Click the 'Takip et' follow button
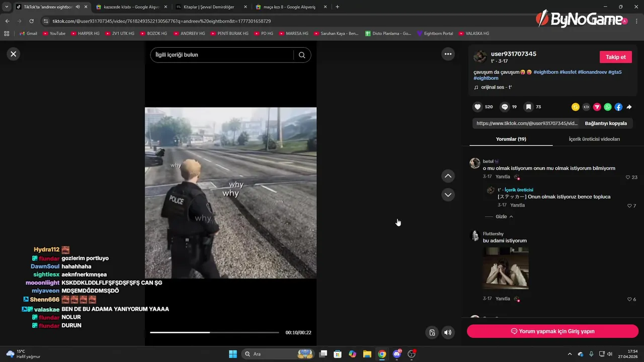The width and height of the screenshot is (644, 362). pyautogui.click(x=616, y=57)
